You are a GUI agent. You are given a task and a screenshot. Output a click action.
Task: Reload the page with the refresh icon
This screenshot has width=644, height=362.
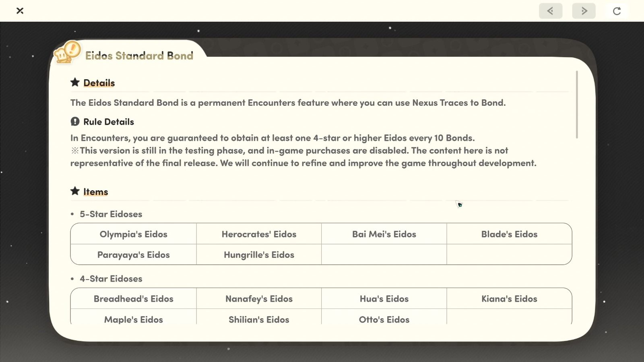coord(617,11)
